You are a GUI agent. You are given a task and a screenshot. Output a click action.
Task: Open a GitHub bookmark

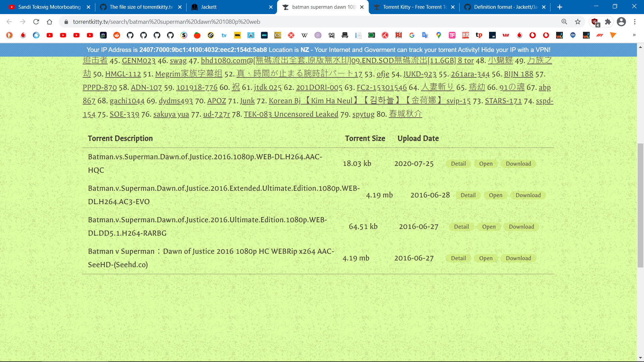tap(130, 35)
